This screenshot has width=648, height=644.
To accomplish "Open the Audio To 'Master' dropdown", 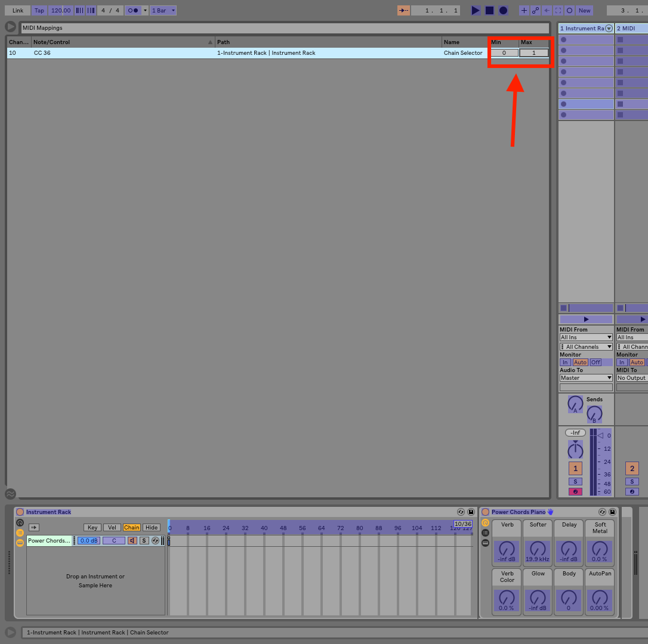I will click(x=586, y=377).
